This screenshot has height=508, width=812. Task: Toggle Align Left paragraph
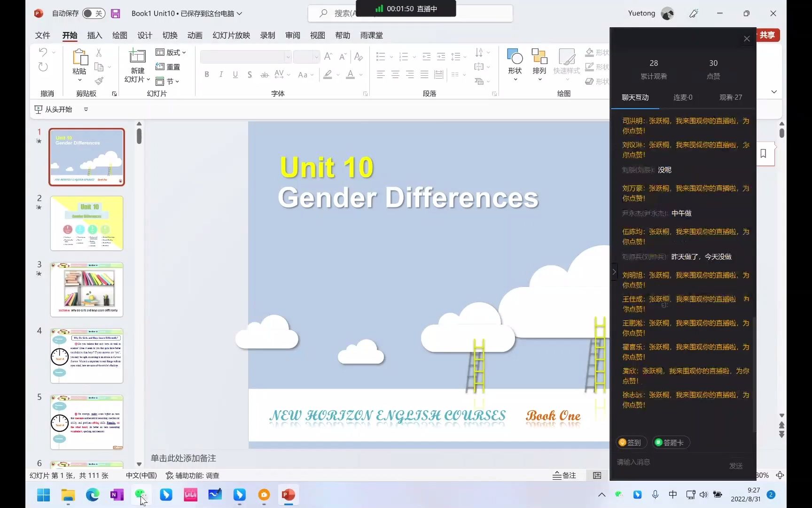pos(381,74)
